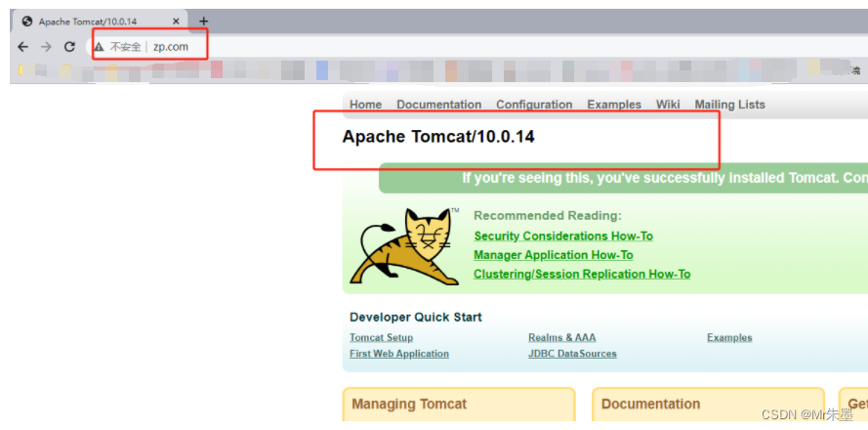This screenshot has width=868, height=430.
Task: Open the Home navigation link
Action: coord(365,105)
